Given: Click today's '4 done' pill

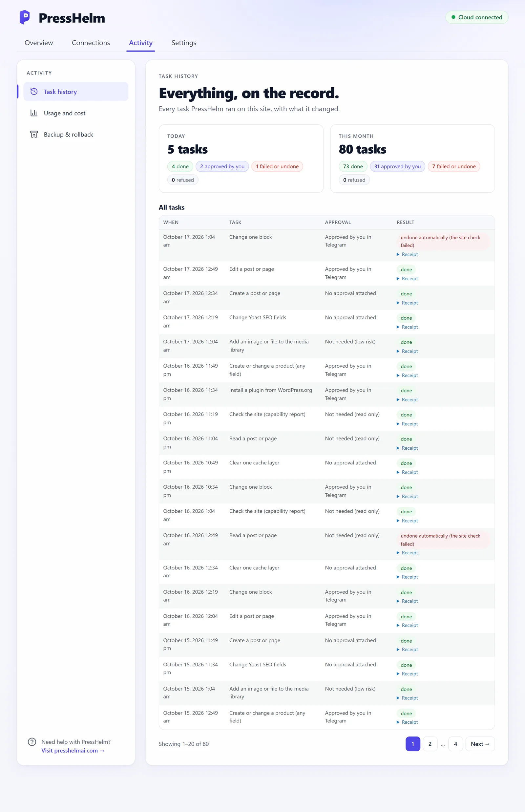Looking at the screenshot, I should [x=180, y=166].
